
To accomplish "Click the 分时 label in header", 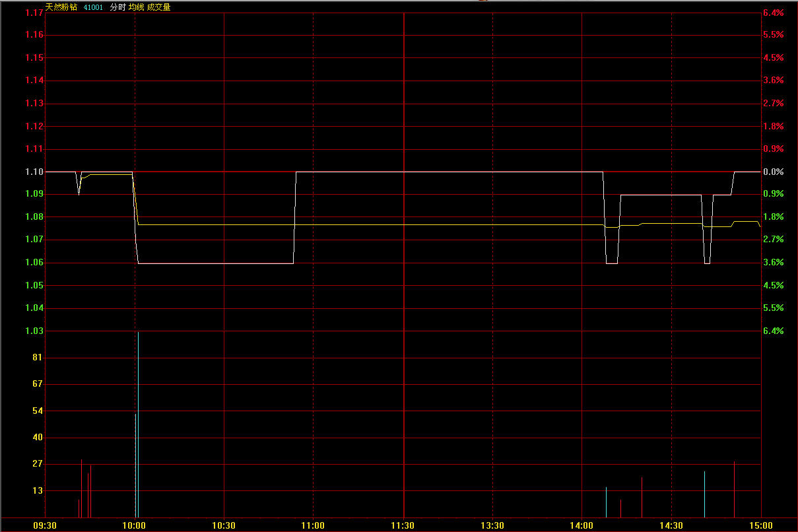I will (117, 7).
